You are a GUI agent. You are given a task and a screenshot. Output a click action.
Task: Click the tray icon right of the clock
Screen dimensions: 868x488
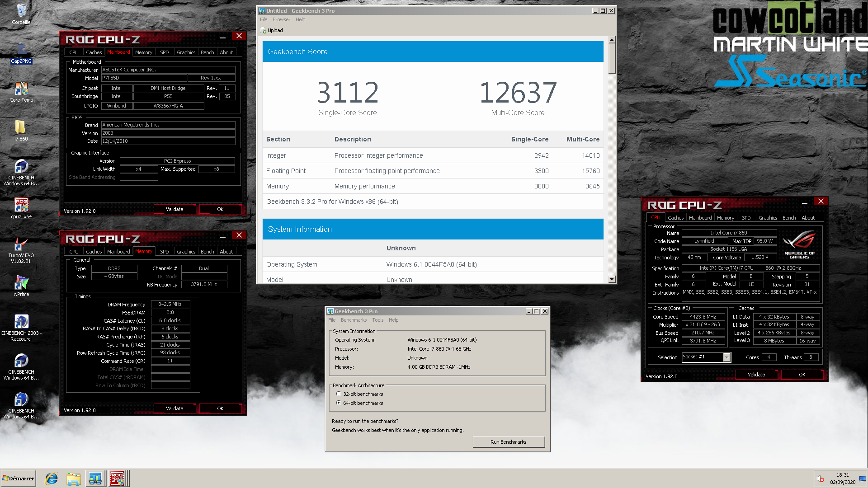[x=863, y=479]
